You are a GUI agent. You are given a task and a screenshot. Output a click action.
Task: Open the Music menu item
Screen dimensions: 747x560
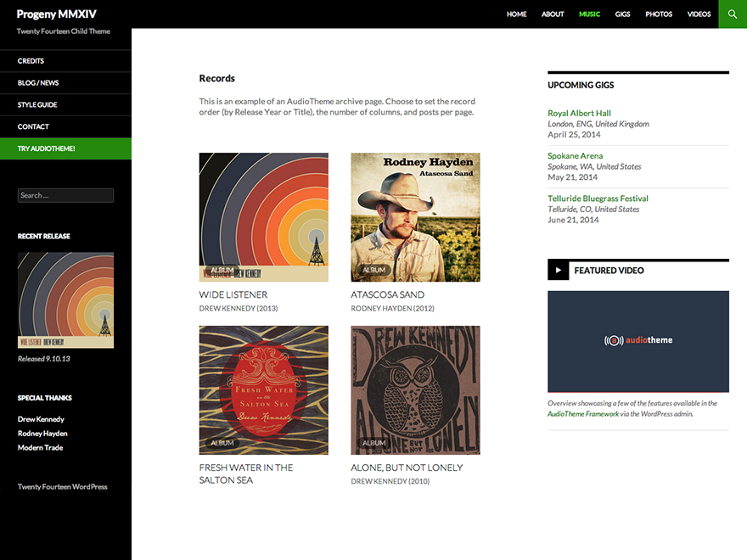589,14
